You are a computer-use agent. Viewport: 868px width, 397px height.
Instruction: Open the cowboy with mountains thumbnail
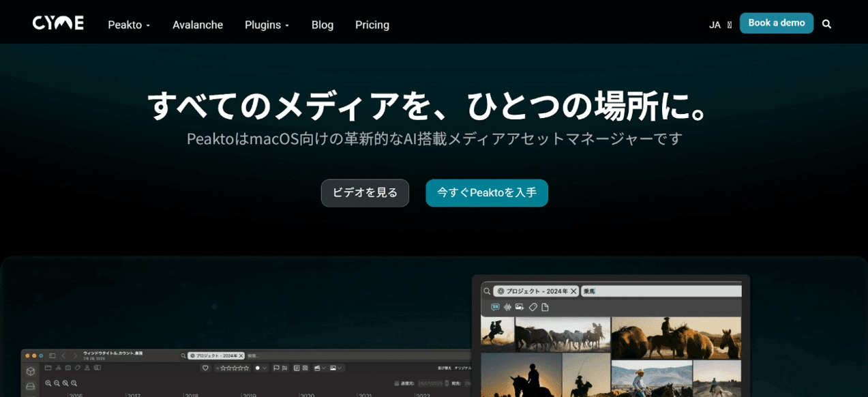652,379
